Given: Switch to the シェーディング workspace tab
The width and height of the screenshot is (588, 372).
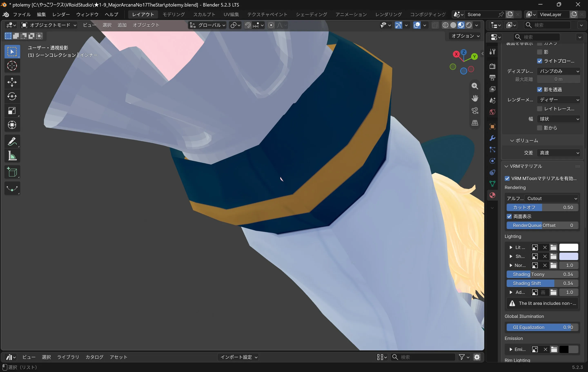Looking at the screenshot, I should pos(311,14).
